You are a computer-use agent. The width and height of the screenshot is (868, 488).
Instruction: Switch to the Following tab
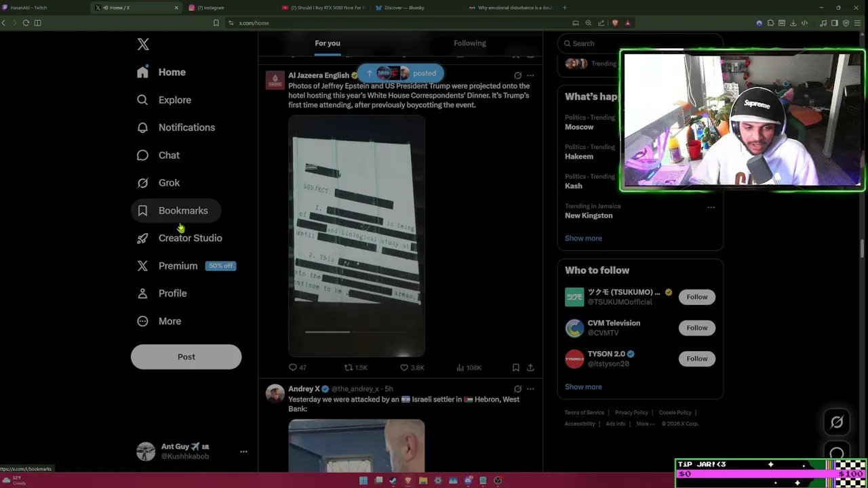point(469,43)
